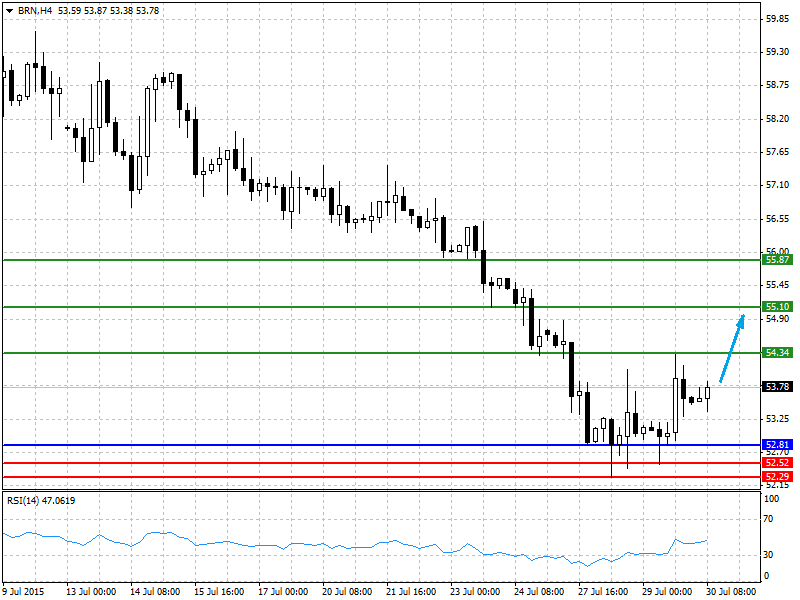Click the 9 Jul 2015 date label
Image resolution: width=800 pixels, height=600 pixels.
coord(23,591)
